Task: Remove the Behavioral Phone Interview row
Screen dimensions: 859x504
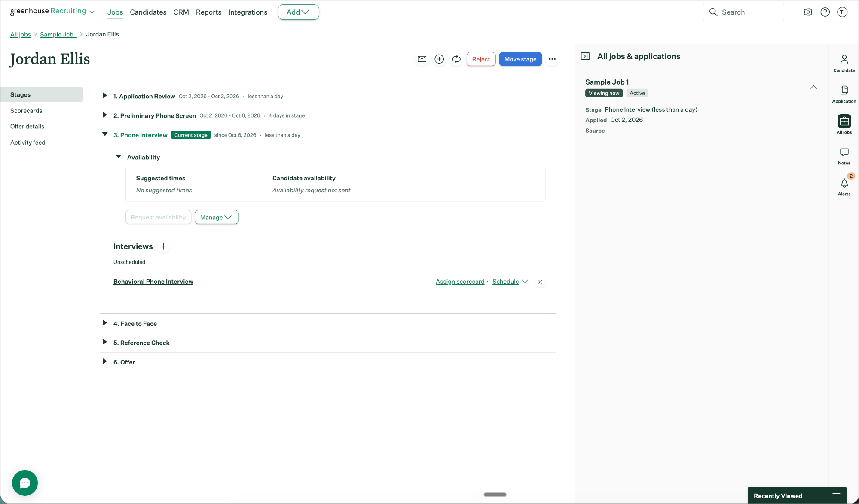Action: pos(540,282)
